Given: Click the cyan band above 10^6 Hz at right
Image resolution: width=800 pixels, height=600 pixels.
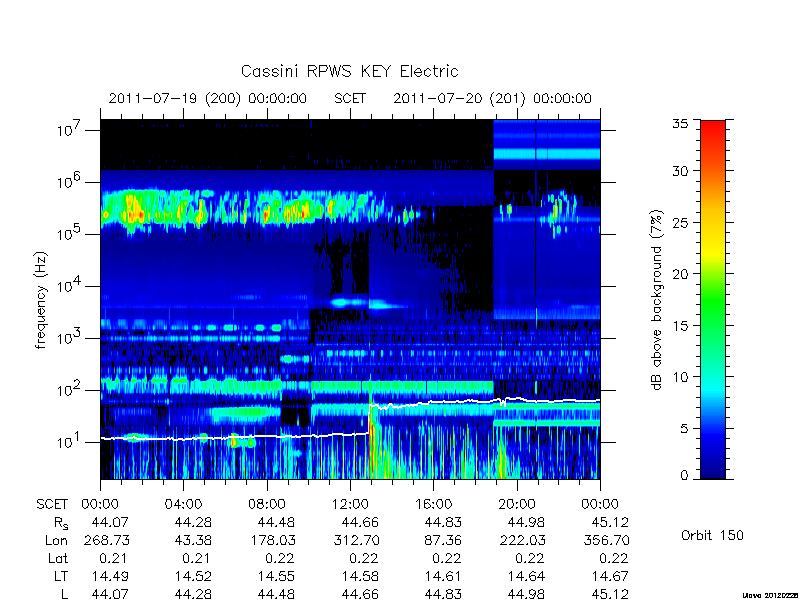Looking at the screenshot, I should coord(546,154).
